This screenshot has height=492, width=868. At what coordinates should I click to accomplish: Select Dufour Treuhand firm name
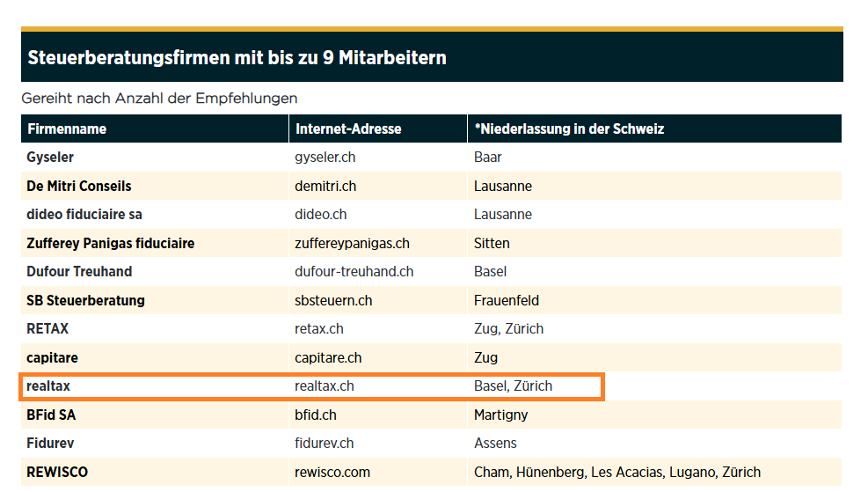(x=79, y=271)
